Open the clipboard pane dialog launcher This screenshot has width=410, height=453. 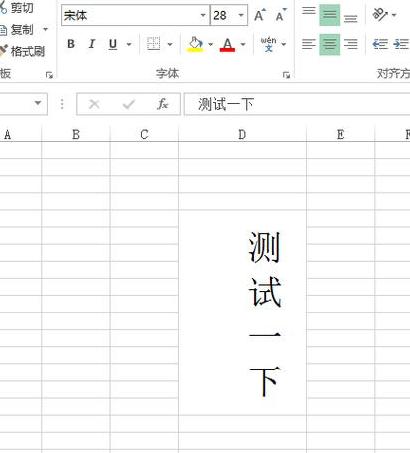tap(49, 75)
